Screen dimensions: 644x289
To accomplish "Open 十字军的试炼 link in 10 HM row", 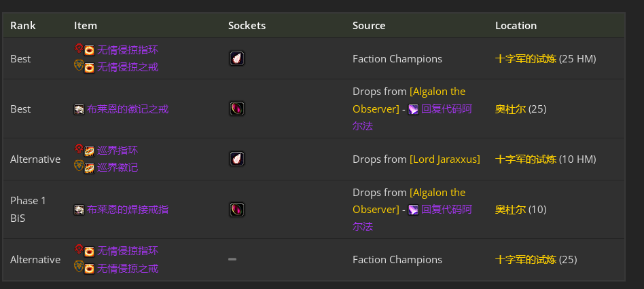I will pyautogui.click(x=526, y=159).
